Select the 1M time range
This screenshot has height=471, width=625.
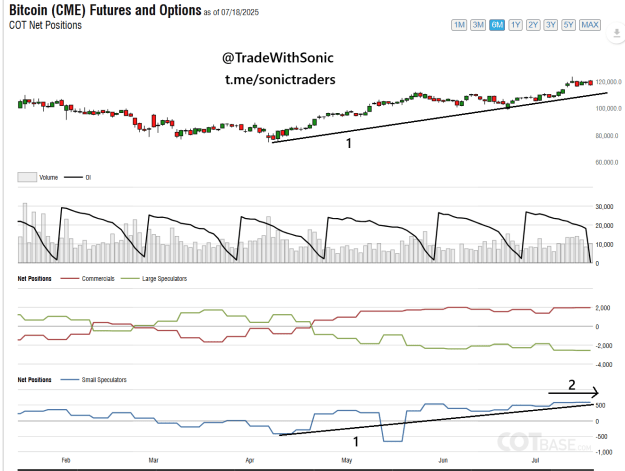tap(459, 25)
